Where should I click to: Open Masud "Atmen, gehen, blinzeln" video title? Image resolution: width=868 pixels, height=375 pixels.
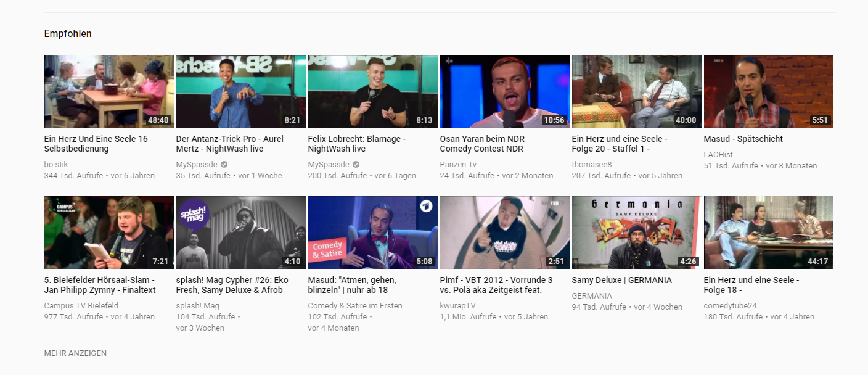point(351,285)
